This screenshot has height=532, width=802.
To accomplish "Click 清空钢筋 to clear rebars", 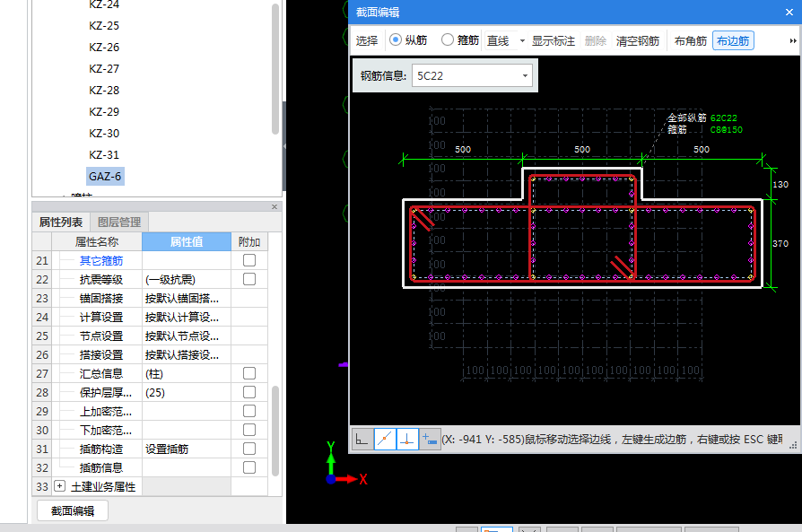I will pyautogui.click(x=638, y=41).
